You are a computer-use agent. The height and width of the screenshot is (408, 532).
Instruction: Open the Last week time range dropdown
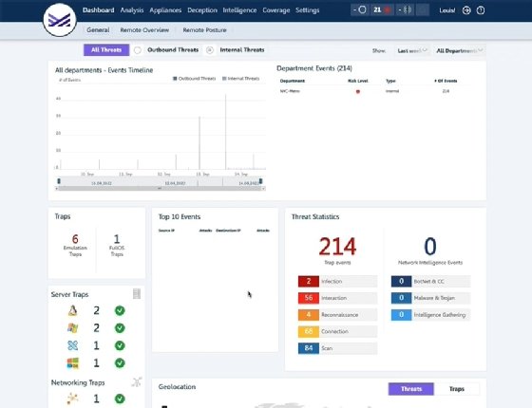tap(412, 51)
